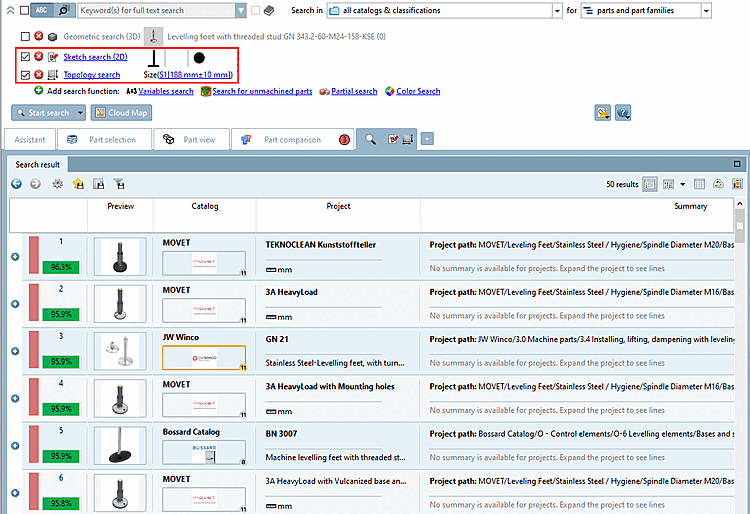750x514 pixels.
Task: Click the T-shaped sketch preview
Action: [154, 58]
